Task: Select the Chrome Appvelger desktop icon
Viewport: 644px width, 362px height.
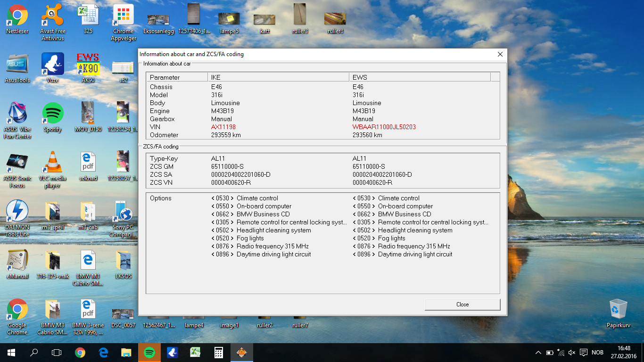Action: point(124,22)
